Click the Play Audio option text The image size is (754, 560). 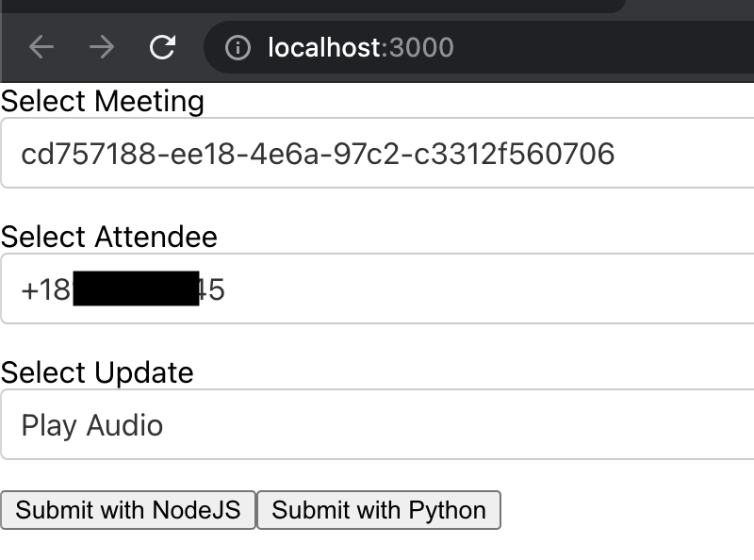click(92, 425)
